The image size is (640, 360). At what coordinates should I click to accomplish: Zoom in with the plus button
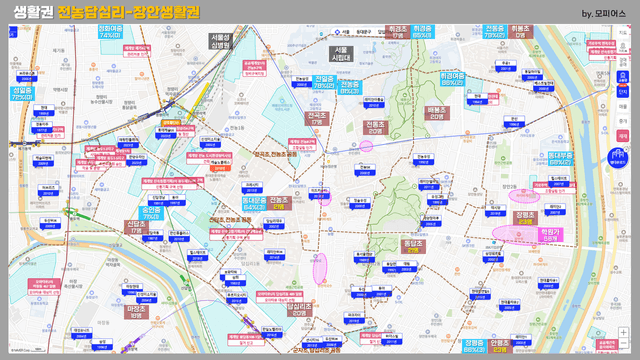coord(623,332)
